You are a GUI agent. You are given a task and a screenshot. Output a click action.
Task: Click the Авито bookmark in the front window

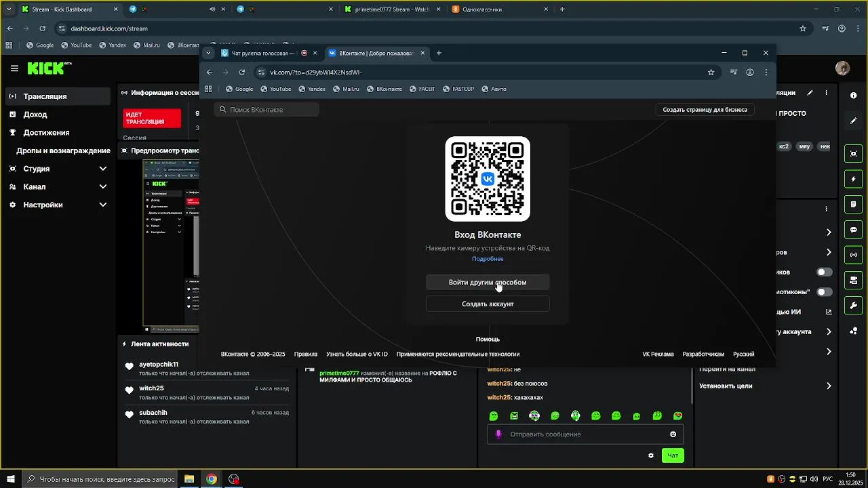pyautogui.click(x=493, y=89)
